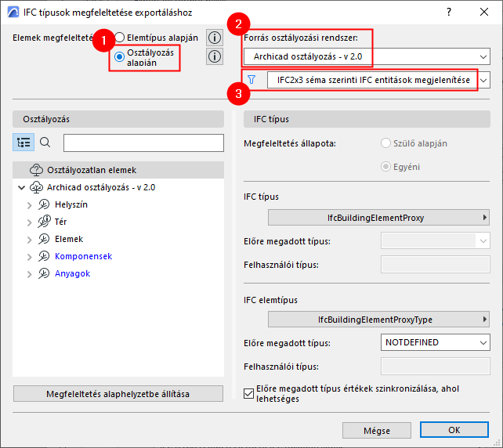Open the 'NOTDEFINED' predefined type dropdown
The height and width of the screenshot is (448, 503).
coord(436,342)
